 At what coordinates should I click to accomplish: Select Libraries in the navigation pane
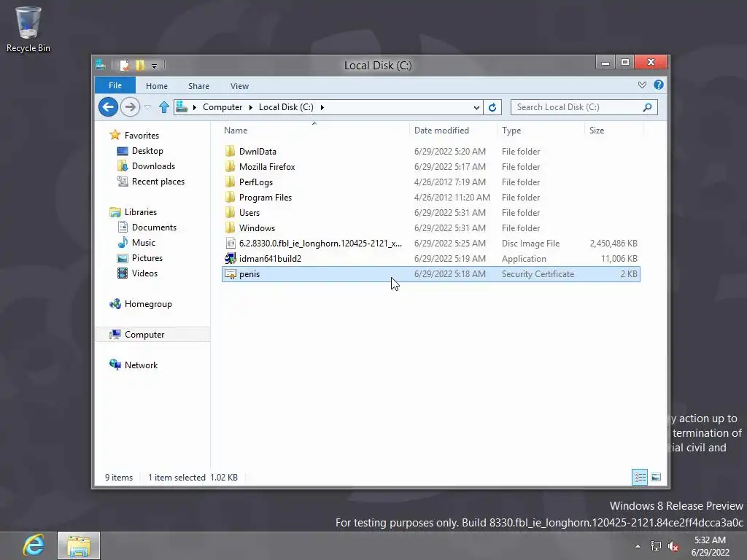point(141,212)
